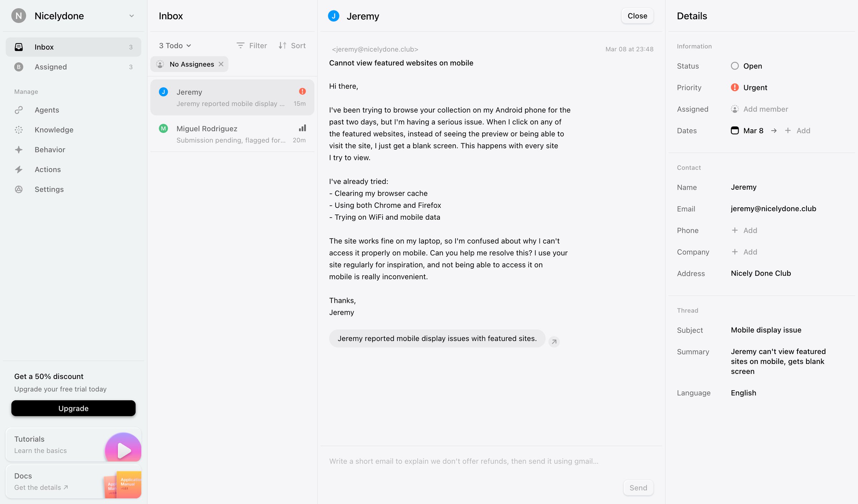Open the Docs card

coord(73,481)
